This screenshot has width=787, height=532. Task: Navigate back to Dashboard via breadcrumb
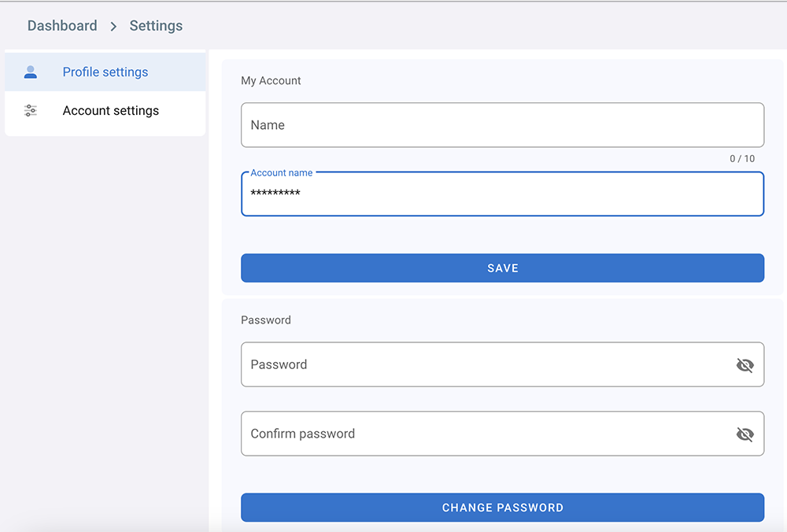[x=62, y=25]
